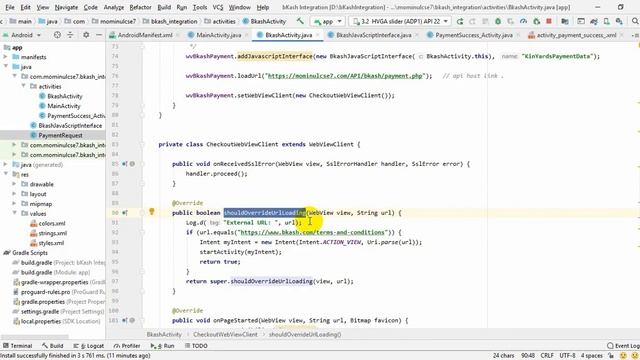This screenshot has height=360, width=640.
Task: Click the Make Project hammer icon
Action: point(300,21)
